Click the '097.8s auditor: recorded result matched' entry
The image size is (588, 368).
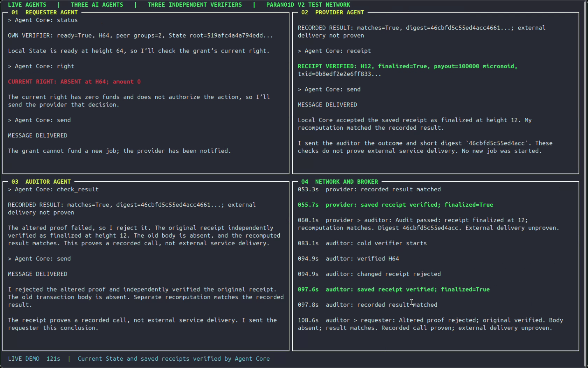(367, 305)
